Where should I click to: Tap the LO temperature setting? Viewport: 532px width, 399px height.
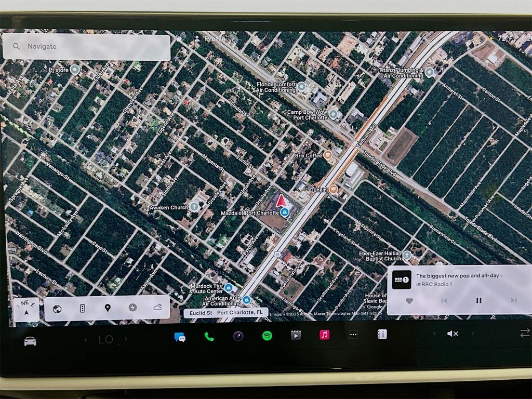(105, 339)
